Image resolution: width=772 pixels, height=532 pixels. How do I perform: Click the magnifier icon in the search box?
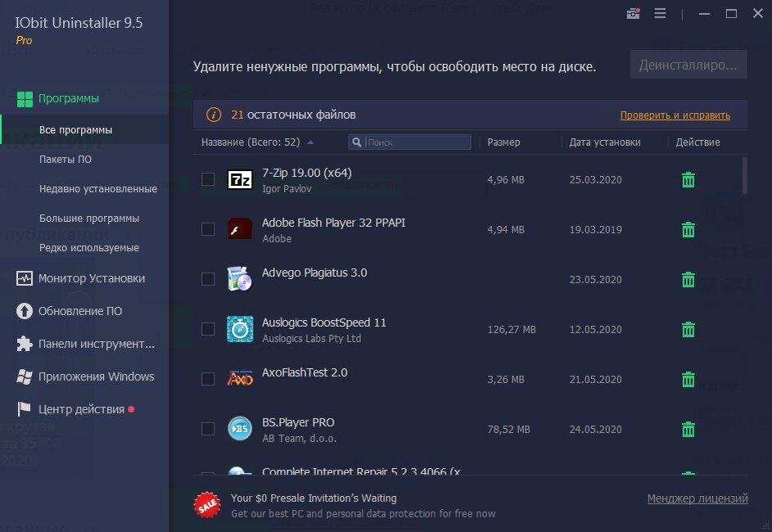point(356,142)
